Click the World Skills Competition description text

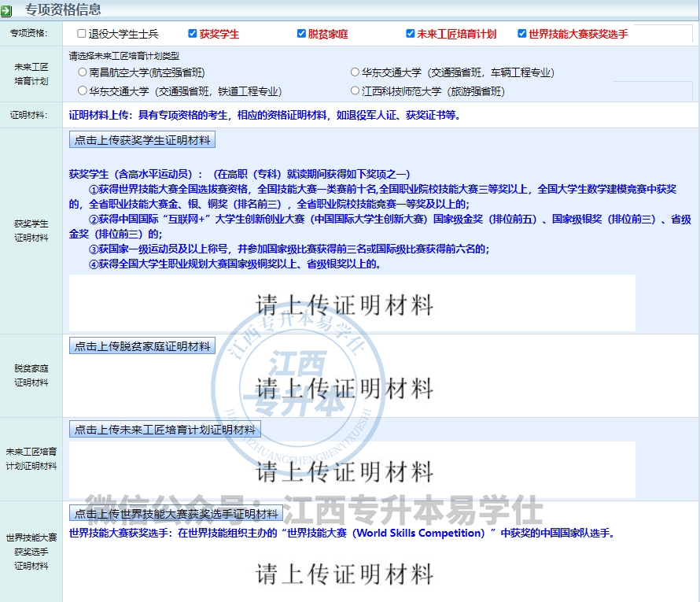[342, 533]
